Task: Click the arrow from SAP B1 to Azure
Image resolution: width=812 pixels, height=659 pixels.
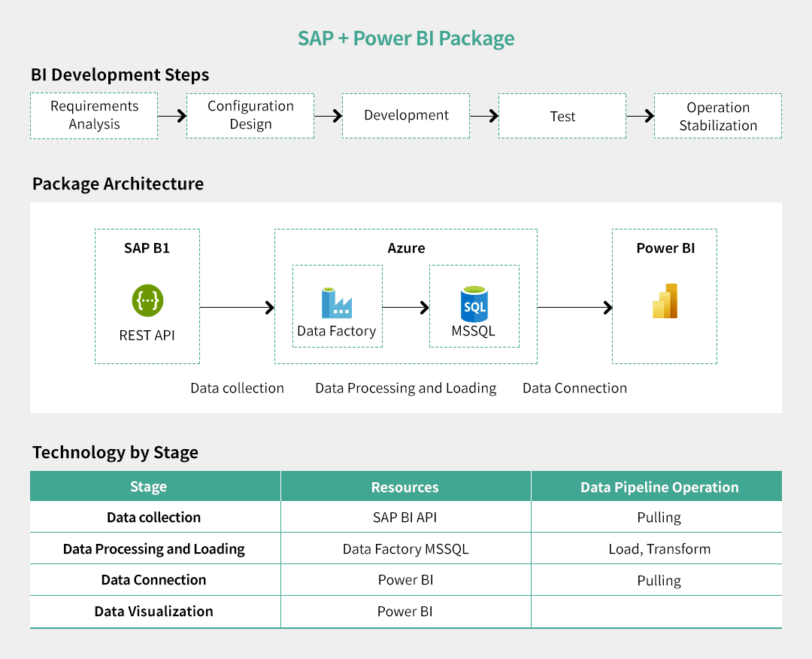Action: click(237, 307)
